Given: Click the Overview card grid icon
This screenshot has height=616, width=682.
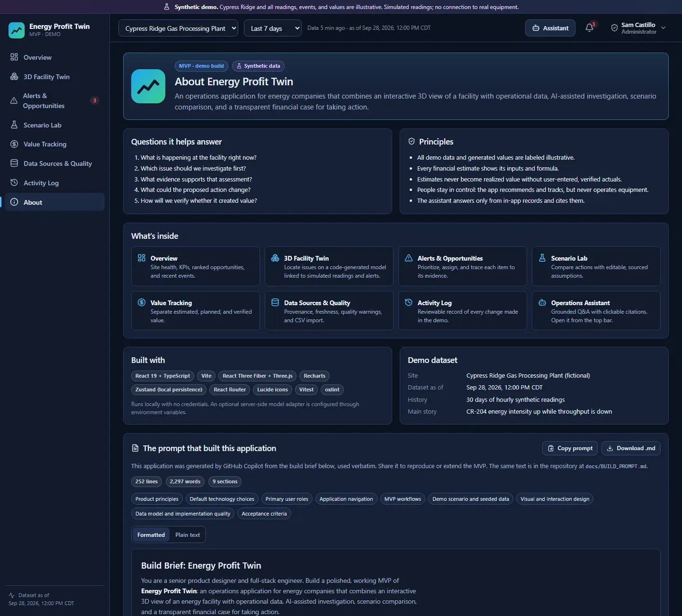Looking at the screenshot, I should (142, 258).
